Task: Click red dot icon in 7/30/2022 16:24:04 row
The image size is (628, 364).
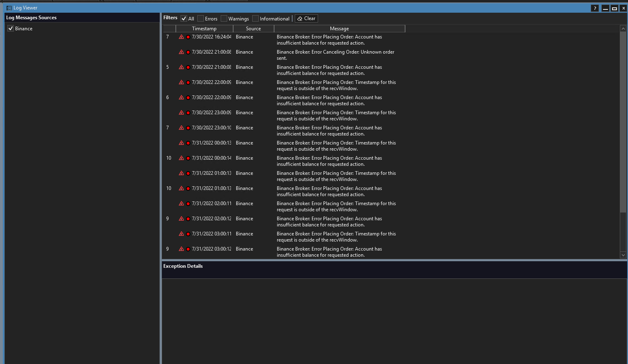Action: tap(188, 37)
